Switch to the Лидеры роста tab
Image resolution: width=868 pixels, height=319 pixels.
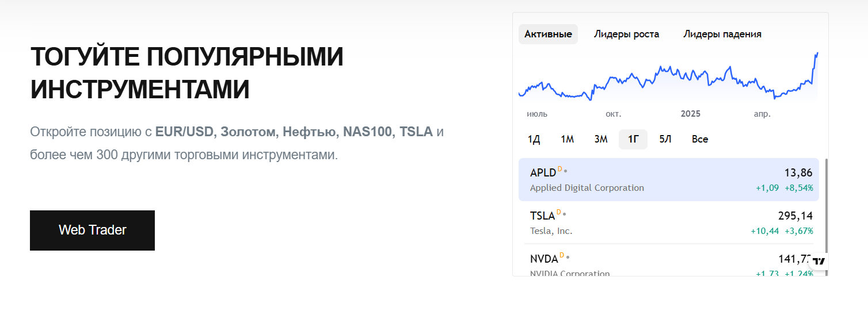tap(626, 34)
